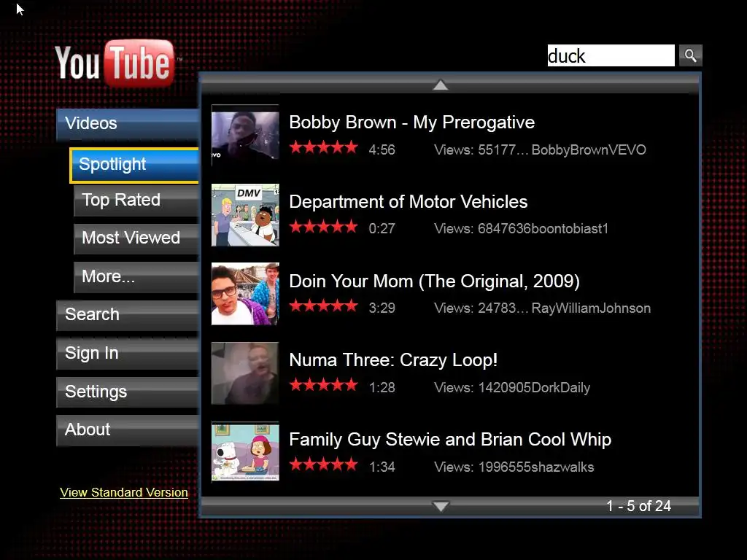Select the Most Viewed category

[x=136, y=238]
